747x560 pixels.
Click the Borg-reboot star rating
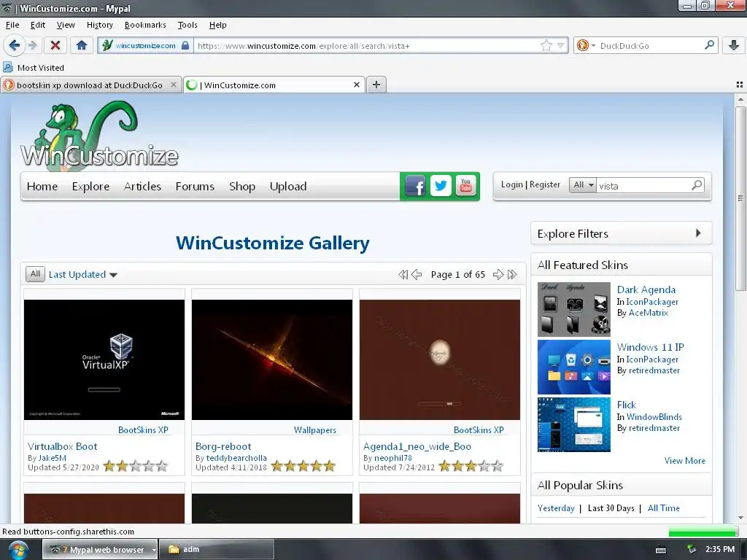point(303,466)
